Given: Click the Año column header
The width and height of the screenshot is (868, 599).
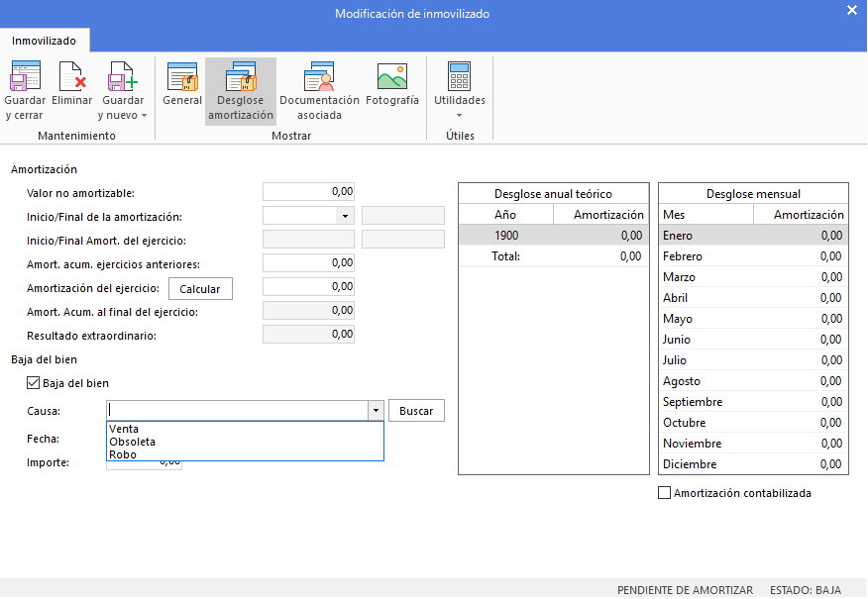Looking at the screenshot, I should (x=506, y=215).
